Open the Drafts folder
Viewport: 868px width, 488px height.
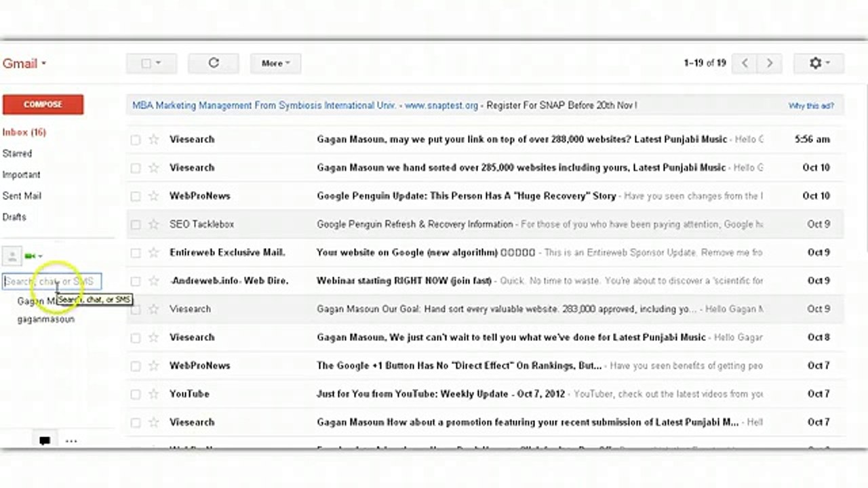coord(14,217)
